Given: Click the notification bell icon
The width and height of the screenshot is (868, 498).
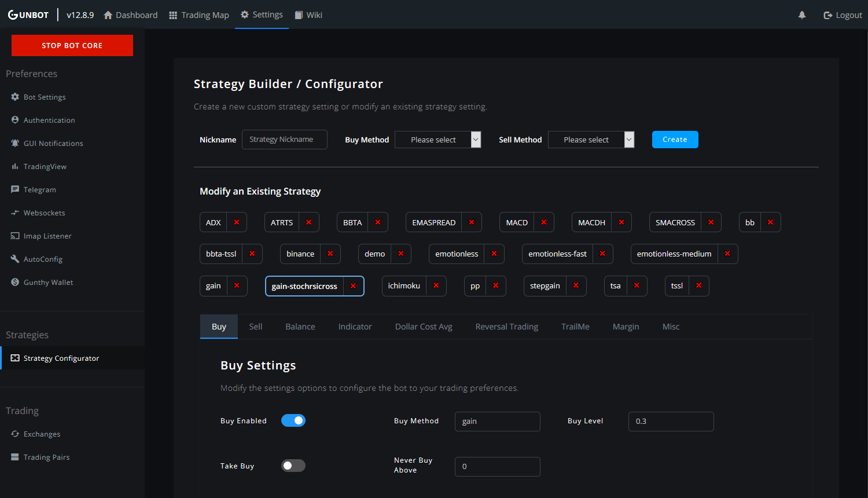Looking at the screenshot, I should [801, 15].
